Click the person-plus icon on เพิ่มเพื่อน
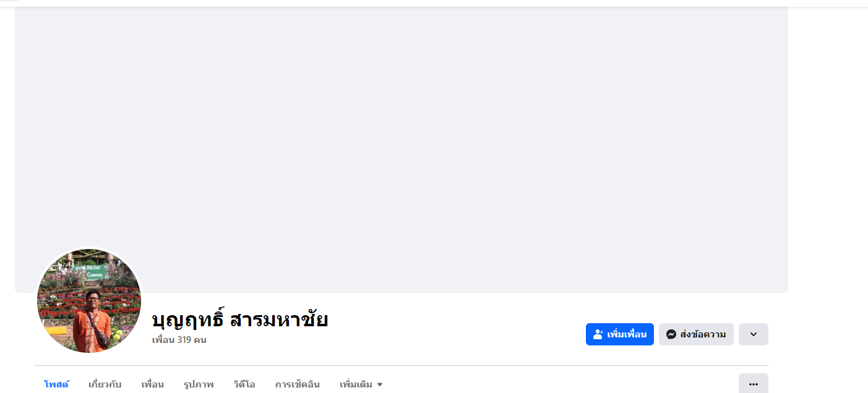The height and width of the screenshot is (393, 868). 598,334
